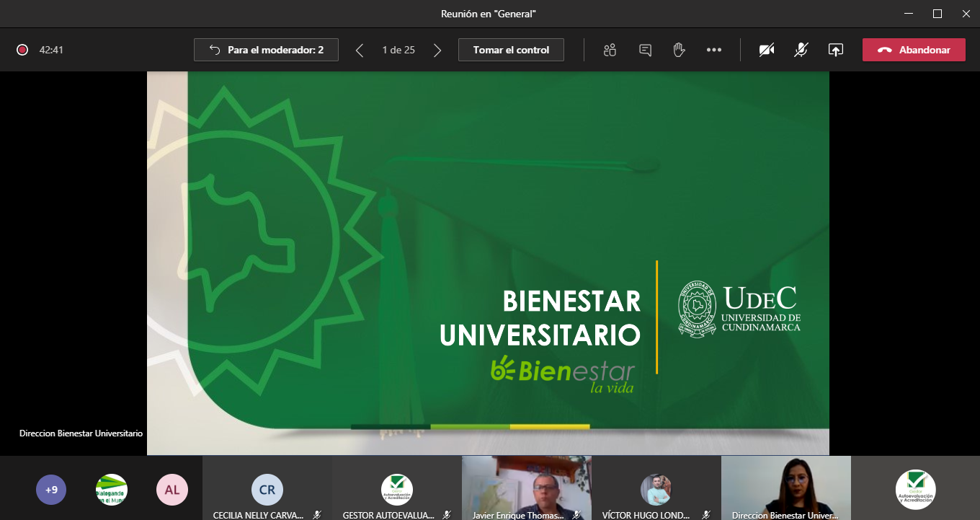Image resolution: width=980 pixels, height=520 pixels.
Task: Unmute the microphone
Action: click(x=801, y=50)
